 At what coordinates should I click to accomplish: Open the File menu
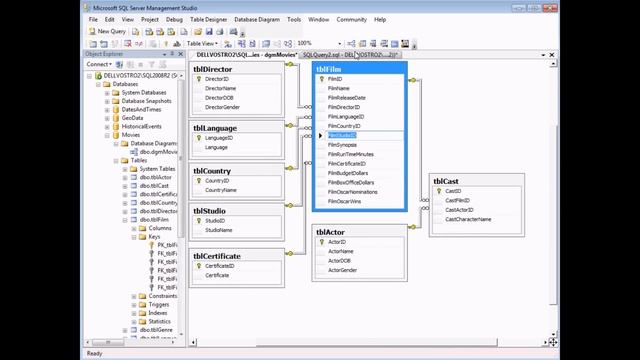point(93,20)
